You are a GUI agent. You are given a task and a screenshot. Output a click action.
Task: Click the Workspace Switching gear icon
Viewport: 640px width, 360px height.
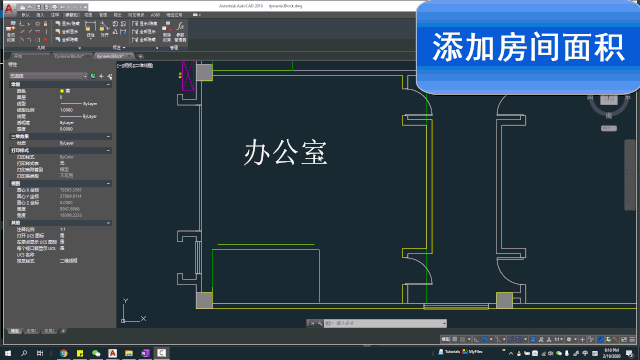[569, 339]
